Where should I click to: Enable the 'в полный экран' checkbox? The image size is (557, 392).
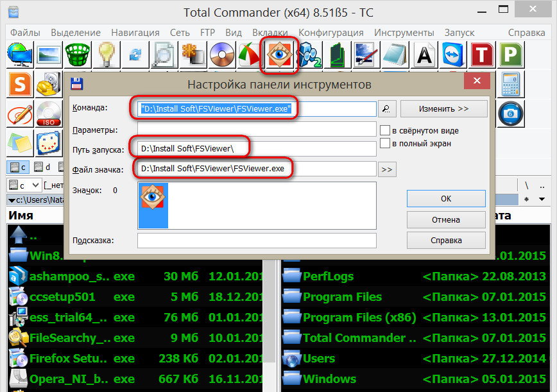385,143
